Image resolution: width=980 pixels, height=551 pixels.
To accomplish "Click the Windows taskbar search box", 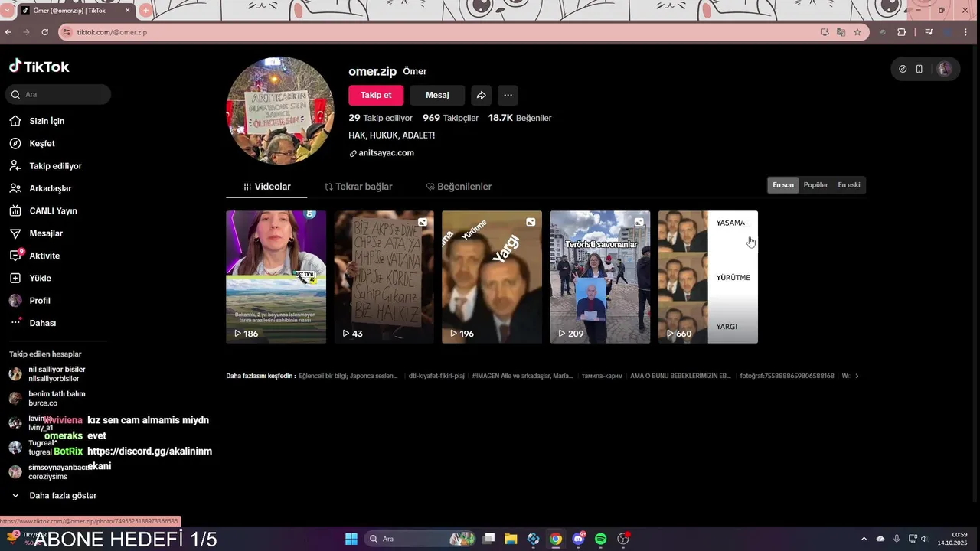I will (x=420, y=539).
